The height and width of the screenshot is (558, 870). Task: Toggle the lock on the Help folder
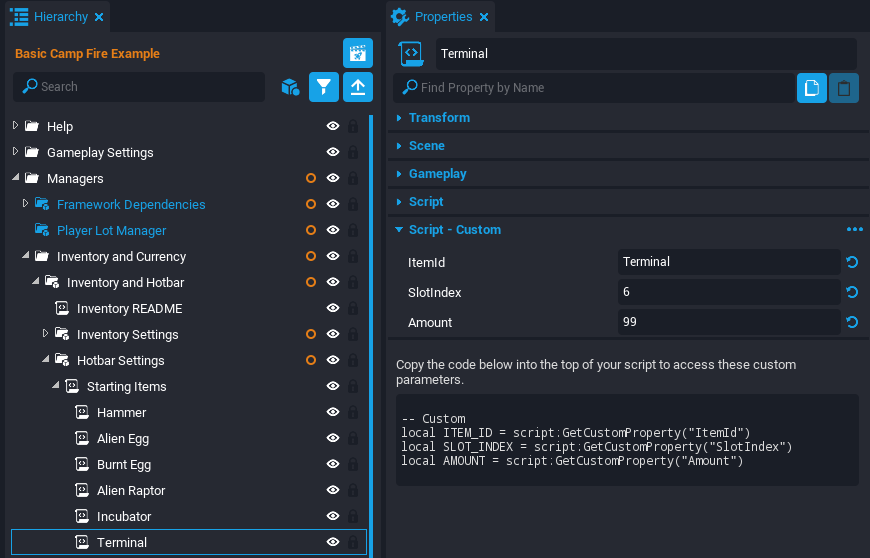pyautogui.click(x=352, y=126)
